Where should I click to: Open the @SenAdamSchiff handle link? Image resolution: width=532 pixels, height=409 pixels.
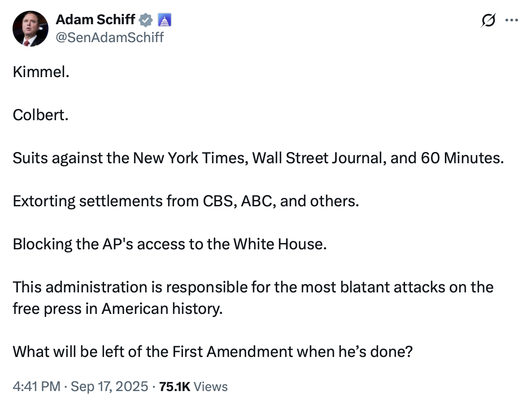(x=109, y=37)
